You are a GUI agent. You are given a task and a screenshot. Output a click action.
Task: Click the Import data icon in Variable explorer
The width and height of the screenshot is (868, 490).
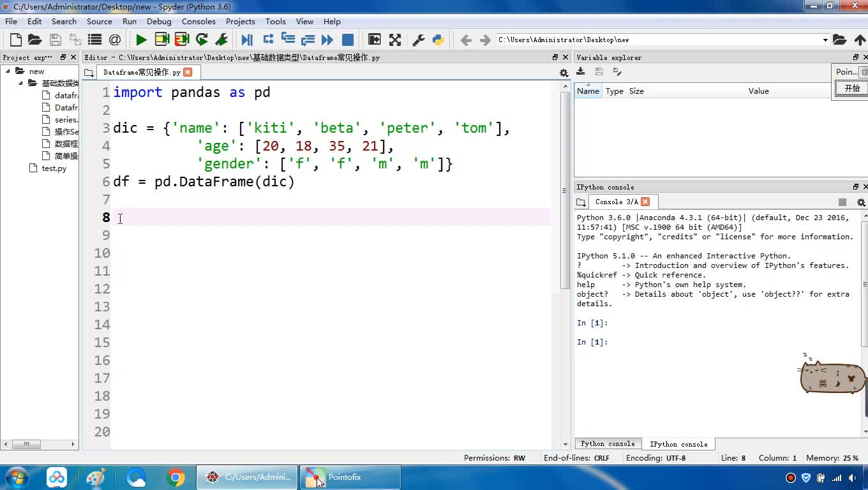(581, 71)
